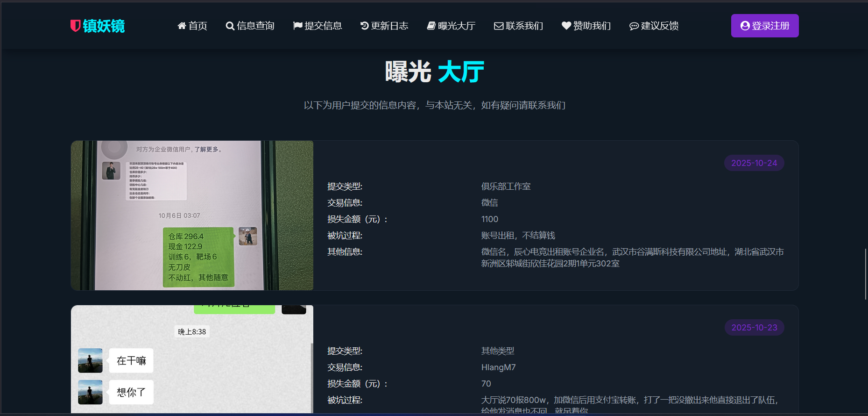Click the text 账号出租，不结算钱
Image resolution: width=868 pixels, height=416 pixels.
518,236
